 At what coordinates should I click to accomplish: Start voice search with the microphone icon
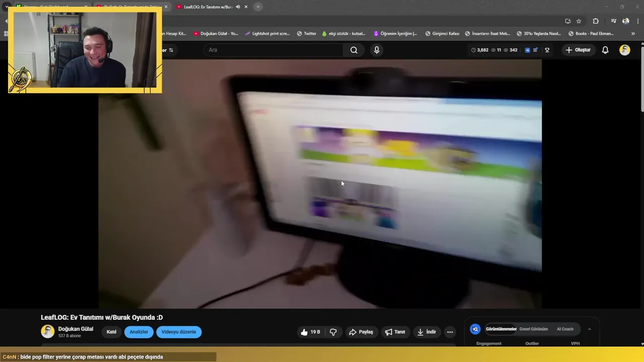coord(376,50)
